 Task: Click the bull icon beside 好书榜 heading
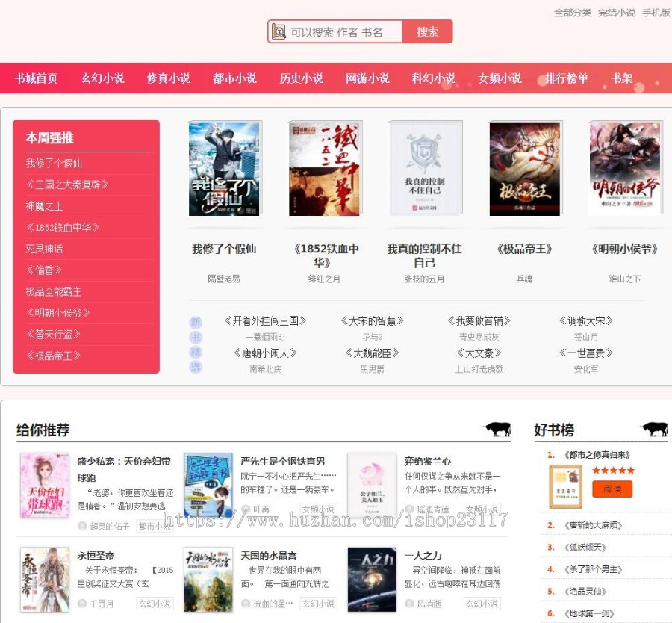(653, 427)
